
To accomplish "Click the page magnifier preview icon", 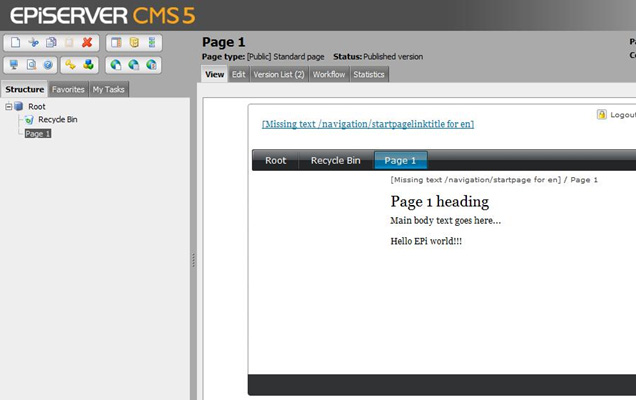I will [31, 65].
